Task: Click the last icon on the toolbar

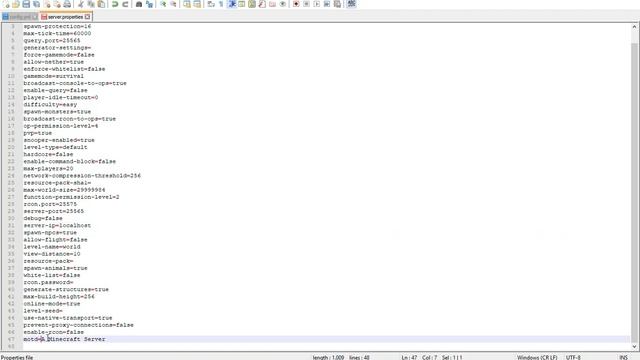Action: pos(351,4)
